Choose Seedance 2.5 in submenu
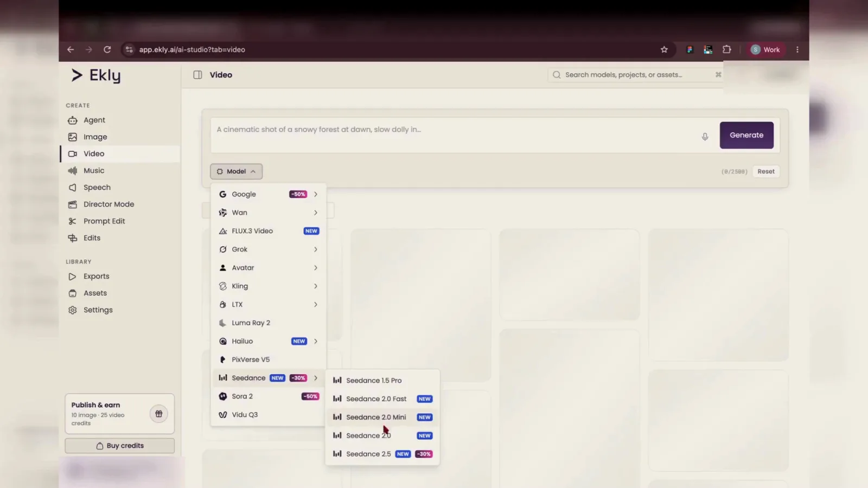 (x=382, y=454)
